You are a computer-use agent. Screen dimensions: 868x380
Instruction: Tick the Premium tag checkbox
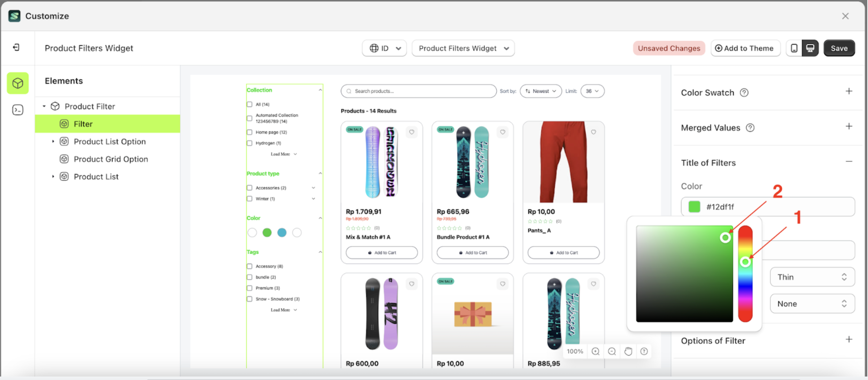[249, 288]
